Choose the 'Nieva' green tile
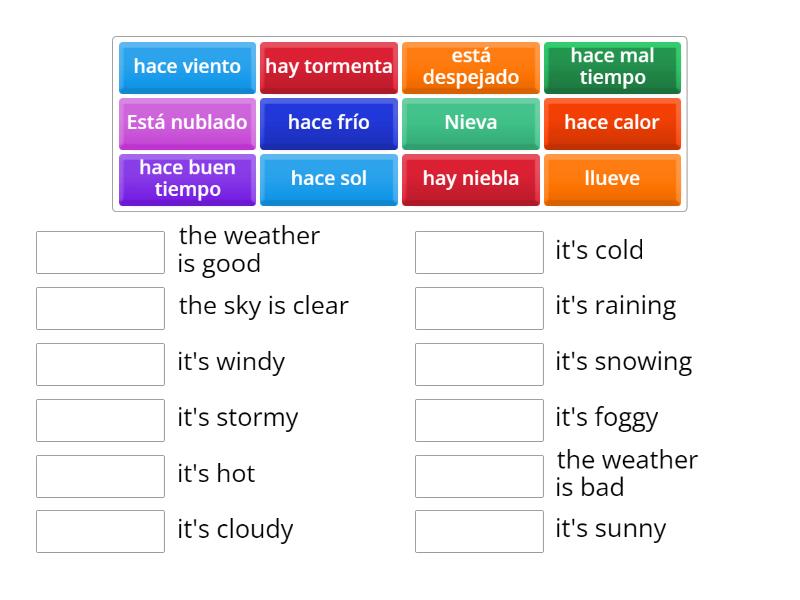Screen dimensions: 800x600 click(x=470, y=123)
